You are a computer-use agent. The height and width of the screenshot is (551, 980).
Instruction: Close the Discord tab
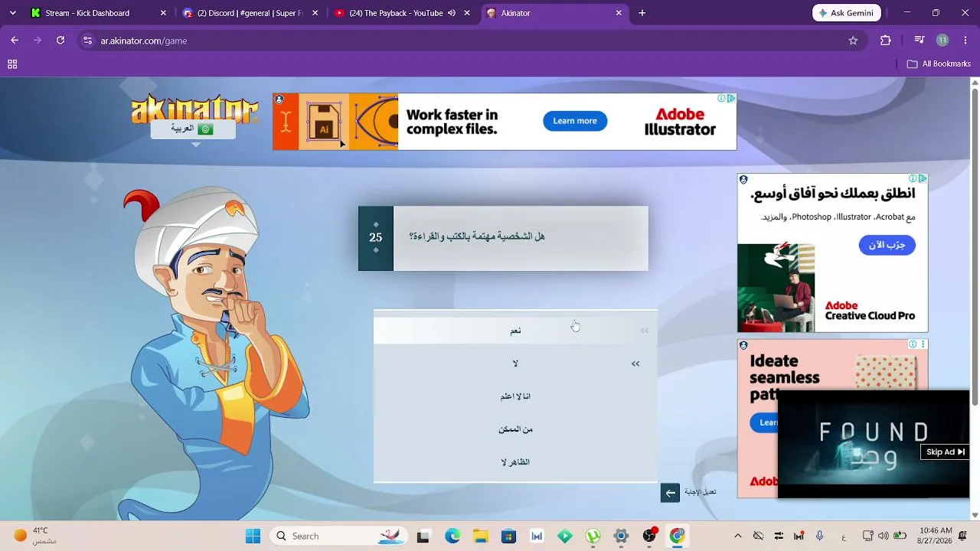tap(315, 13)
